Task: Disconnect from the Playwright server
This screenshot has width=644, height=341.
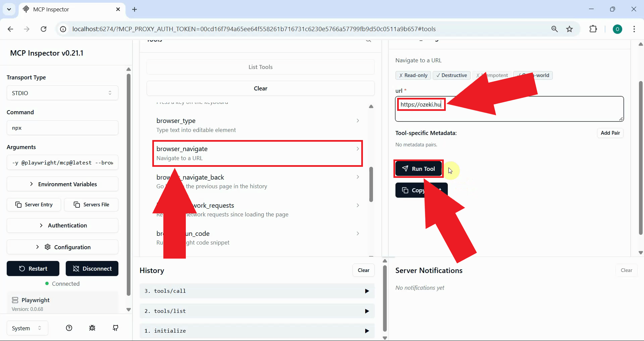Action: tap(92, 268)
